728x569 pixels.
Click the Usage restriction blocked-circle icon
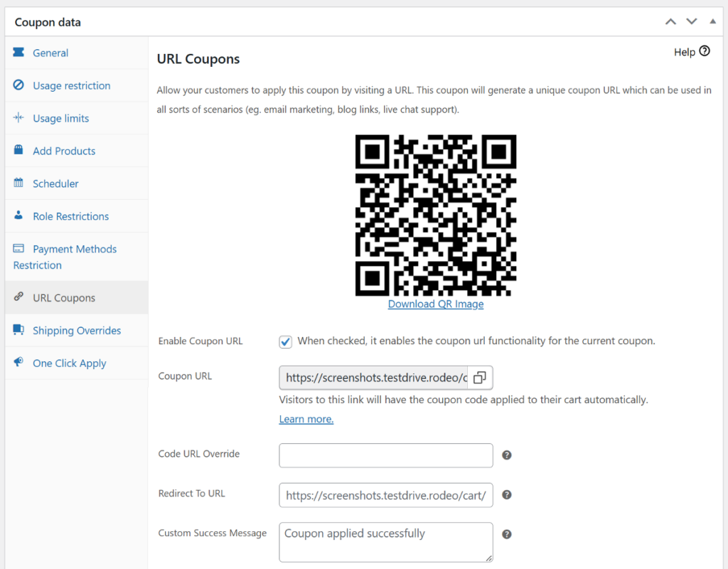click(20, 85)
